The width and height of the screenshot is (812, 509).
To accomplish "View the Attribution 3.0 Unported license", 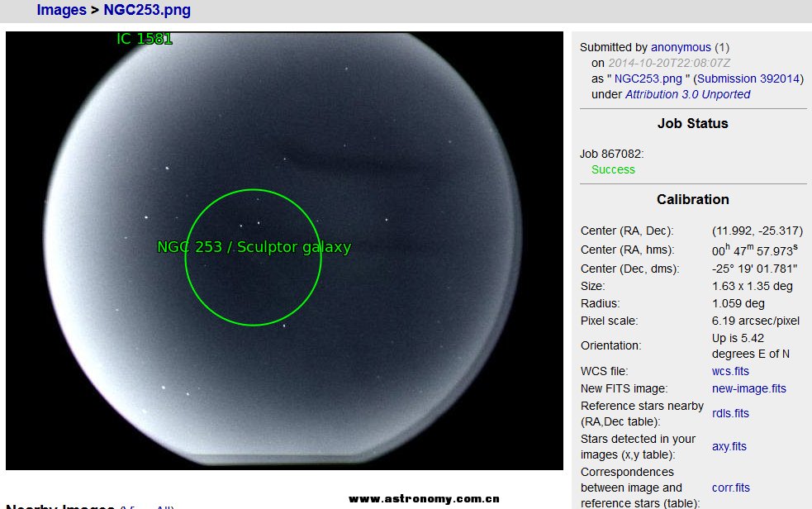I will [687, 94].
